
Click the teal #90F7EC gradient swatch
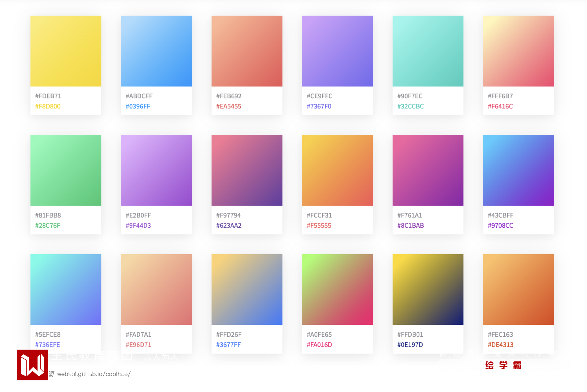(x=428, y=51)
